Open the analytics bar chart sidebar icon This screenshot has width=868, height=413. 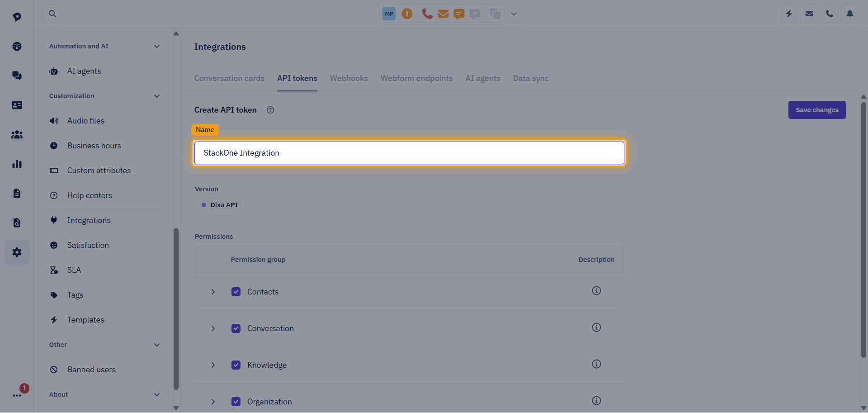pyautogui.click(x=17, y=164)
